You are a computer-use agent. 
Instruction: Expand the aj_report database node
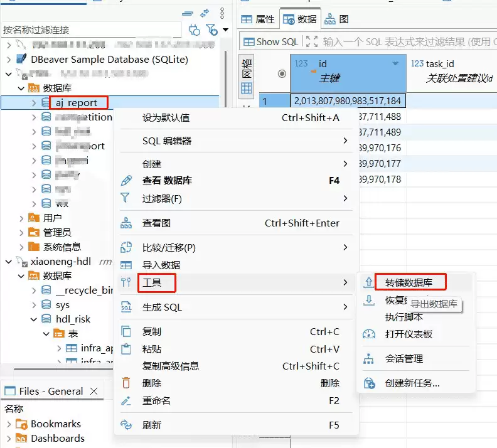[34, 102]
